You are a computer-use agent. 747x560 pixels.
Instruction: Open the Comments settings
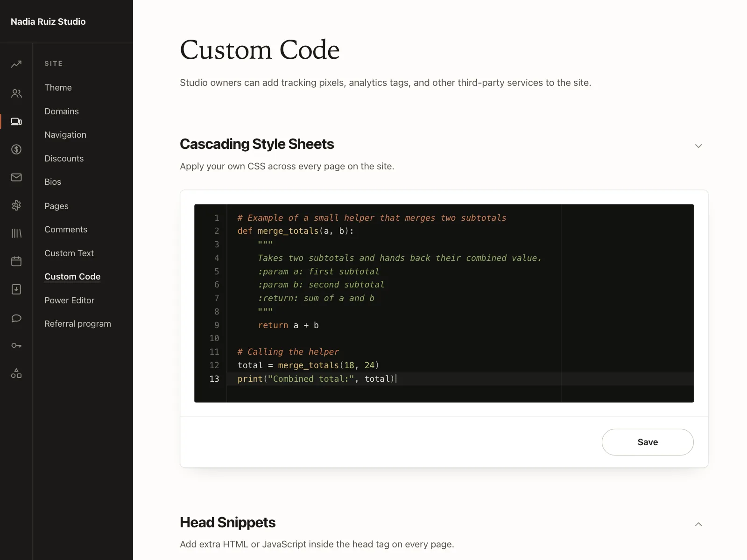(66, 230)
